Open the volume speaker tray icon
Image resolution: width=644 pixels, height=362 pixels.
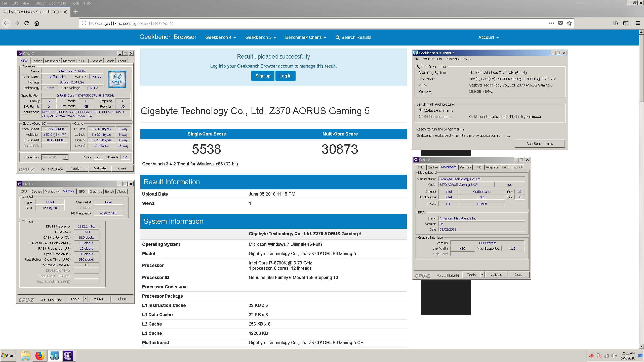(x=614, y=356)
